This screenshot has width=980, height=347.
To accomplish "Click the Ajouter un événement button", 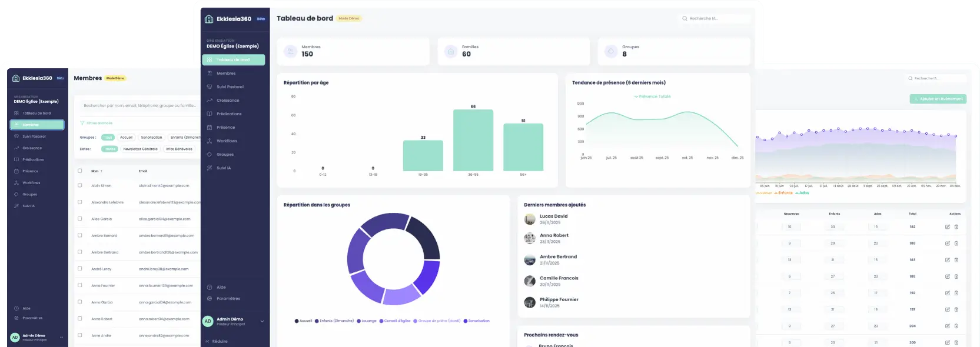I will click(x=938, y=99).
